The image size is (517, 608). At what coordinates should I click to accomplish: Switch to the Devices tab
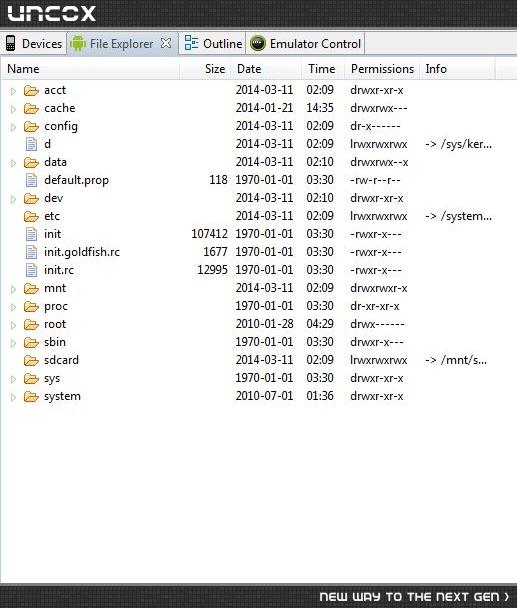coord(34,43)
